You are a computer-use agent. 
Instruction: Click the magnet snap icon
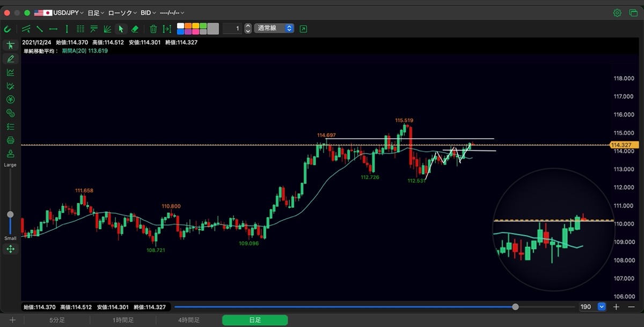click(8, 29)
